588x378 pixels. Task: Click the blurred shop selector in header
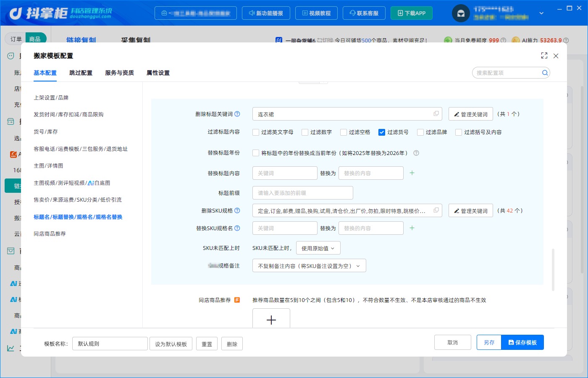[196, 13]
